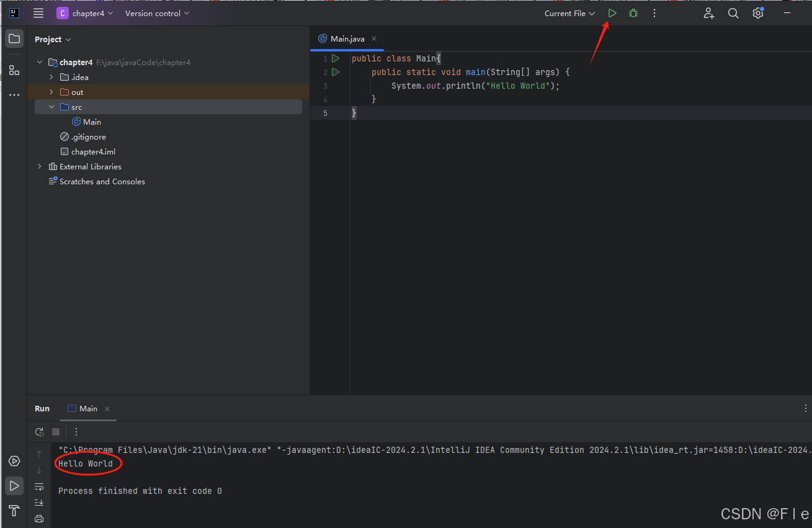Close the Main.java editor tab

(x=374, y=38)
